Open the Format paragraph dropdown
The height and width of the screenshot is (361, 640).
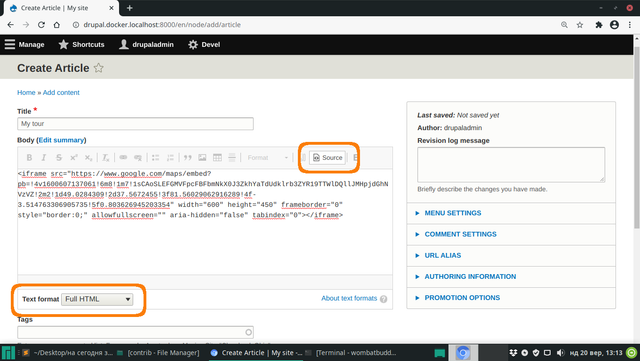pos(267,158)
